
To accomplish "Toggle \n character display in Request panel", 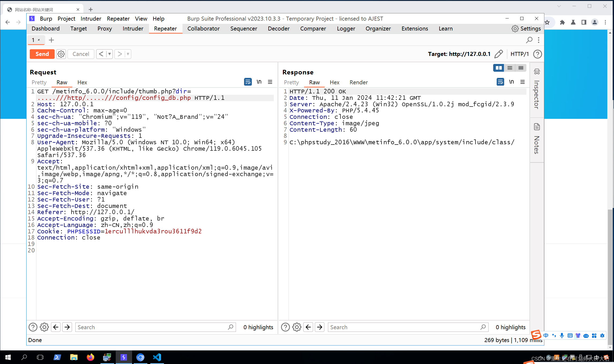I will click(259, 82).
